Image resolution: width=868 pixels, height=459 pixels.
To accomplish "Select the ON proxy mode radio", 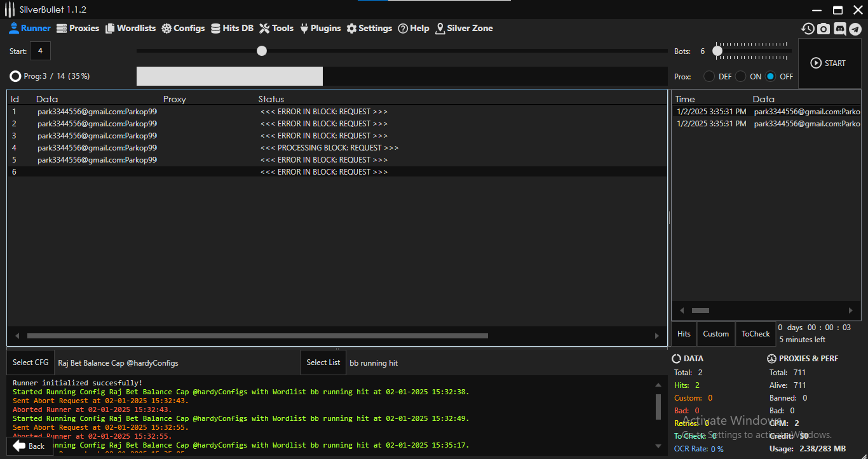I will point(740,76).
